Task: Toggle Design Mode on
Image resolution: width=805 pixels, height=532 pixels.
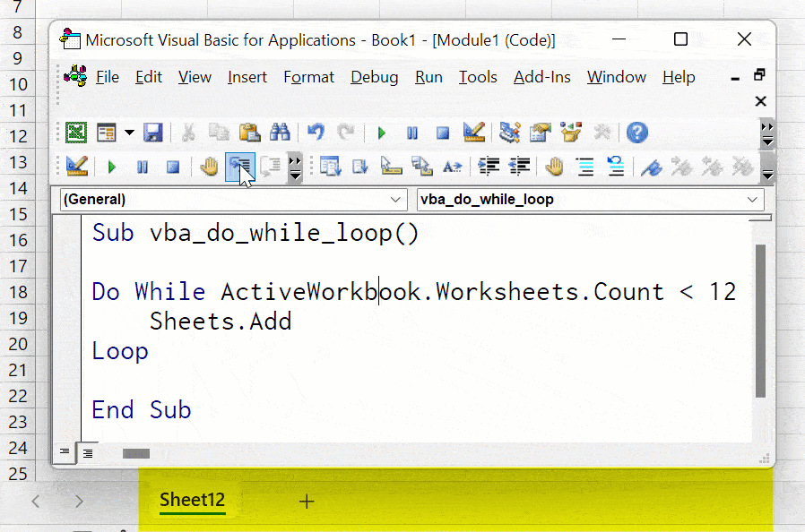Action: (473, 133)
